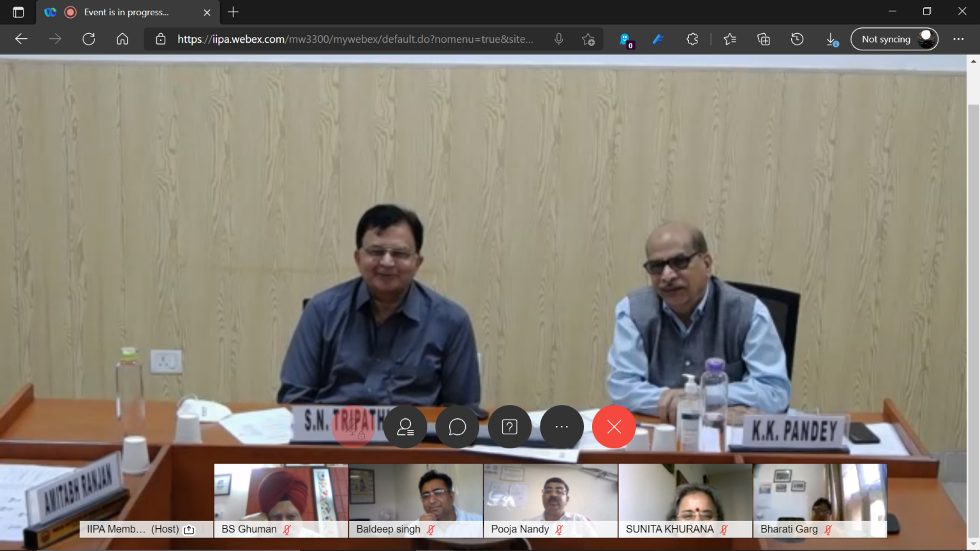Click the locked mute microphone control
The width and height of the screenshot is (980, 551).
pyautogui.click(x=353, y=427)
